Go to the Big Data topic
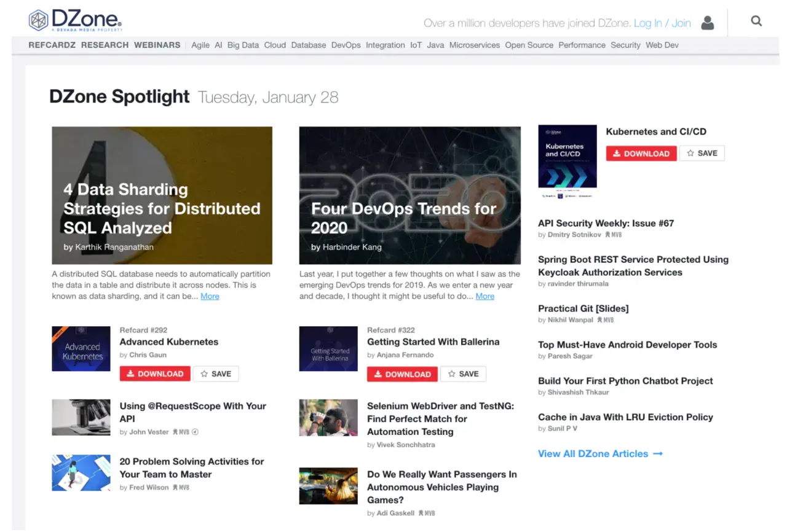787x532 pixels. 243,45
